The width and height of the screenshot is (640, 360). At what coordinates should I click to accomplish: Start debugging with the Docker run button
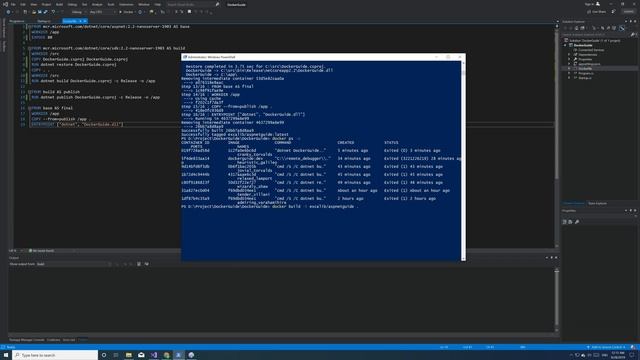(x=126, y=12)
